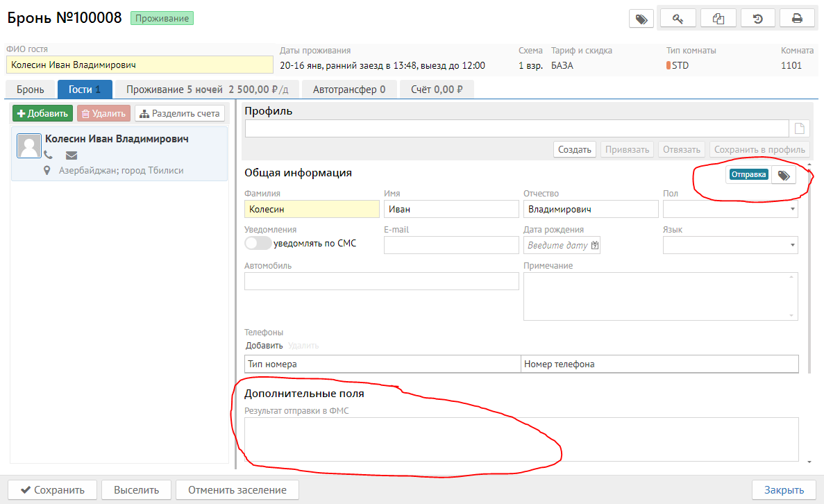This screenshot has height=504, width=824.
Task: Open the booking history icon button
Action: click(757, 19)
